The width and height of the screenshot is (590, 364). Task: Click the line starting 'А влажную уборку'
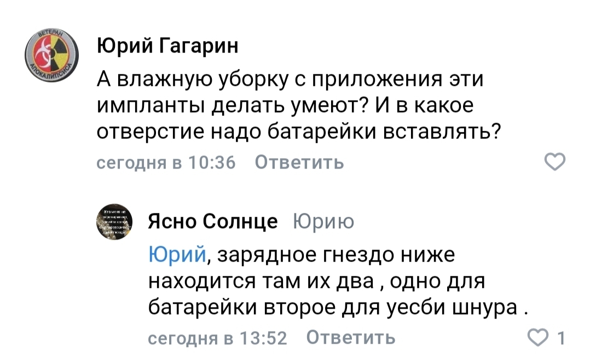[290, 80]
